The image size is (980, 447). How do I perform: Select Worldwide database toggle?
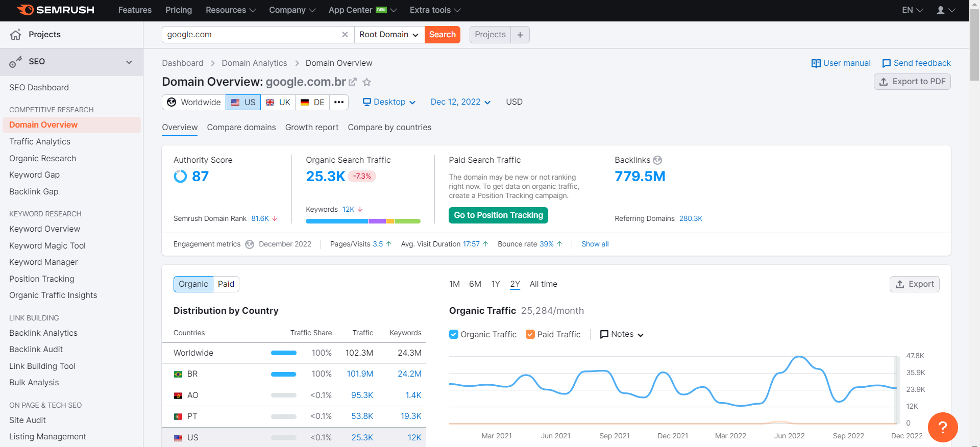[194, 102]
